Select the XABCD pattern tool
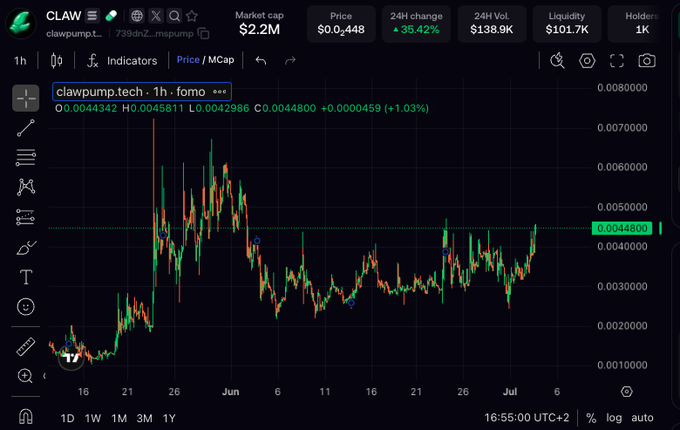 (x=26, y=187)
